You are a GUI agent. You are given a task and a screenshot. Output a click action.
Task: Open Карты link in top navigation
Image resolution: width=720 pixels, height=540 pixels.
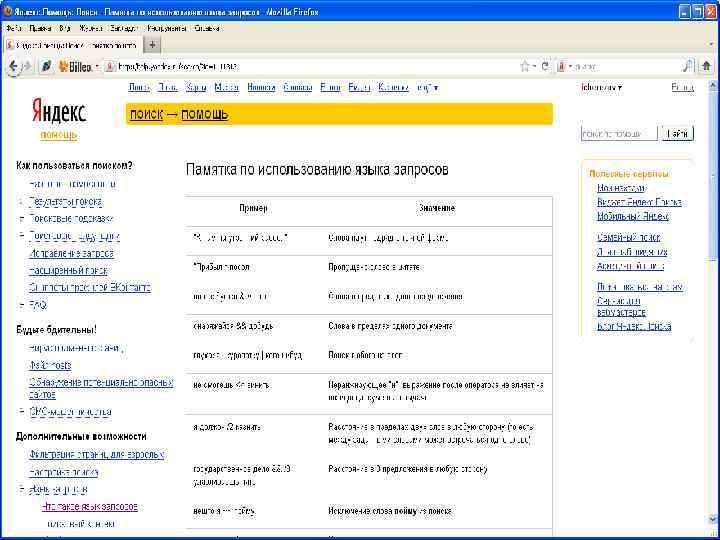(196, 87)
